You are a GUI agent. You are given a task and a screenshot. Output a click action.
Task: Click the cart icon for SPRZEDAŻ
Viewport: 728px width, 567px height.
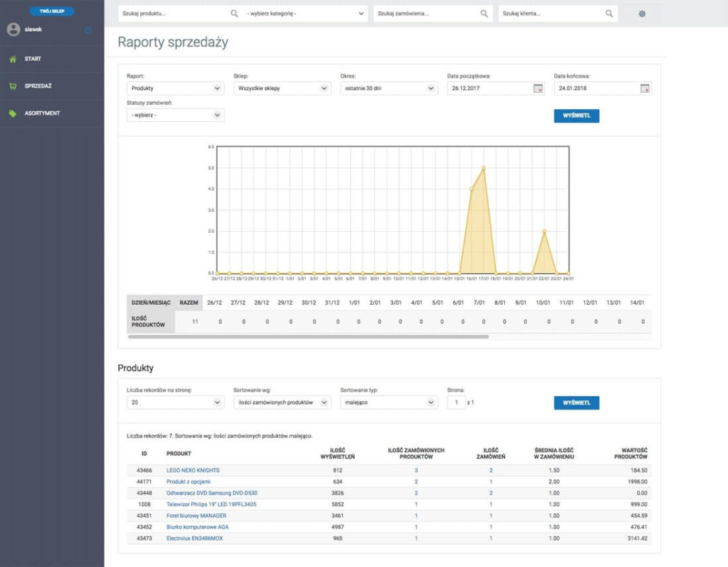(13, 86)
